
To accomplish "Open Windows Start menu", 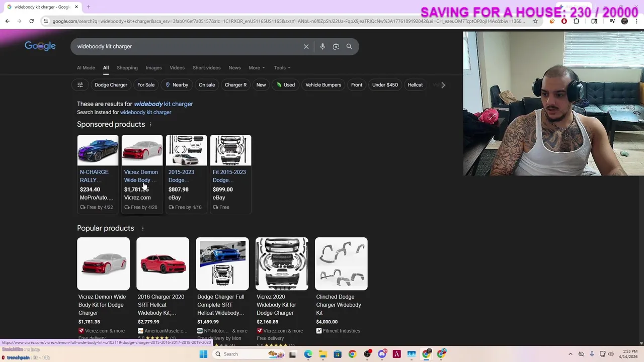I will 203,354.
